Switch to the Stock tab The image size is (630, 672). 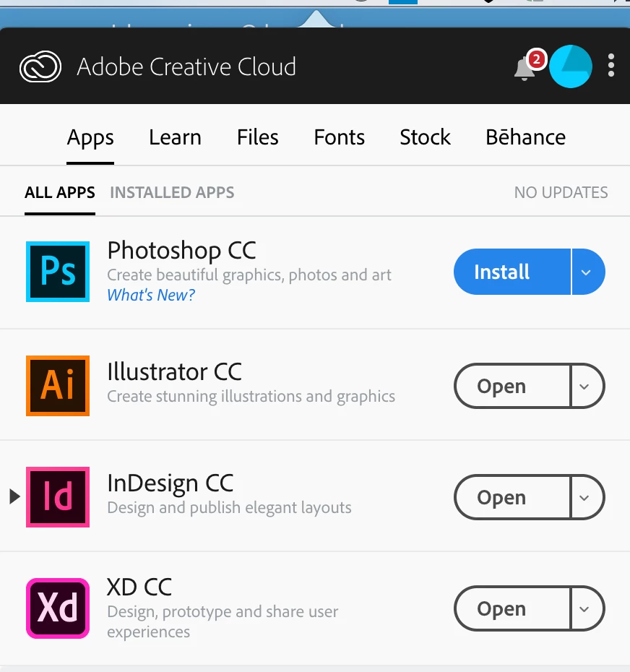(x=425, y=137)
